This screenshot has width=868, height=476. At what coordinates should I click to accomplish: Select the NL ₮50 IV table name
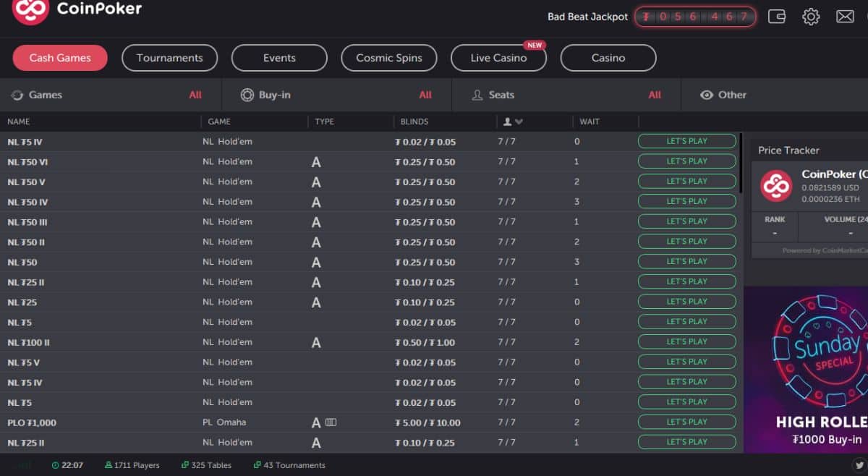[28, 202]
